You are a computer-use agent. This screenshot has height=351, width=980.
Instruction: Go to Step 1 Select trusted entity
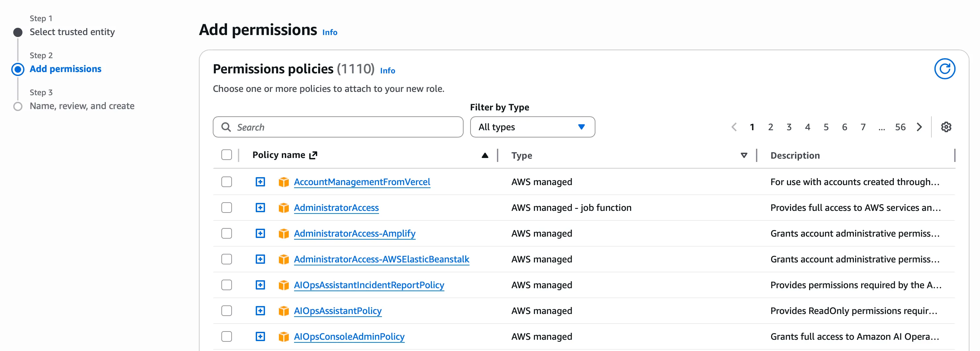72,32
